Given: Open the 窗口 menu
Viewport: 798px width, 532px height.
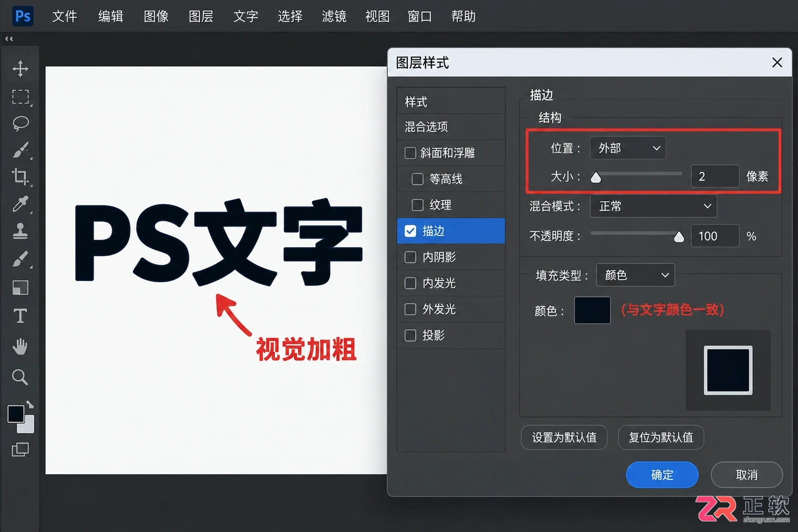Looking at the screenshot, I should [x=420, y=17].
